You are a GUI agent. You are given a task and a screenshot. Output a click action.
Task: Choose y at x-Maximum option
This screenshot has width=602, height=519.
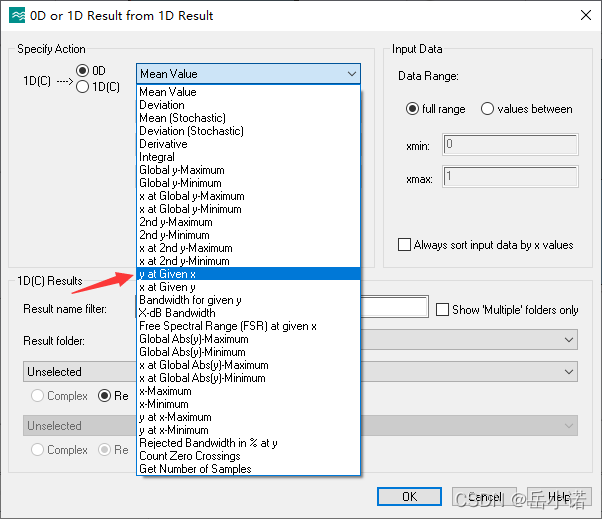click(248, 417)
